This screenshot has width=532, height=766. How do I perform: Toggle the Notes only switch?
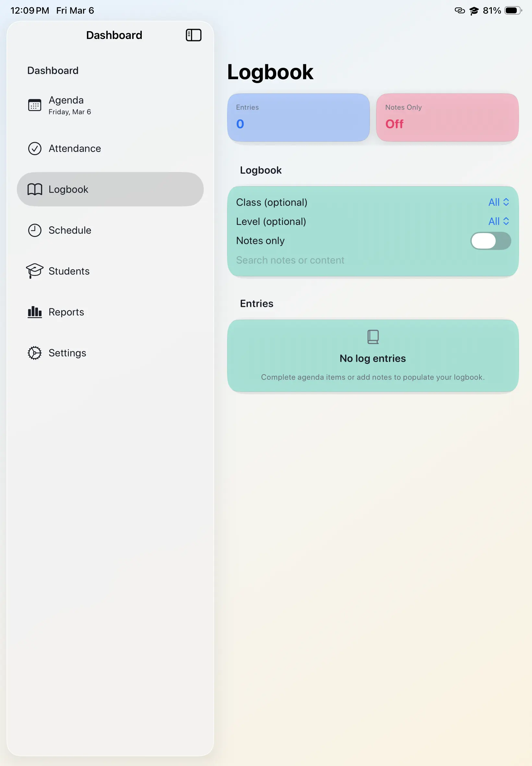point(490,241)
